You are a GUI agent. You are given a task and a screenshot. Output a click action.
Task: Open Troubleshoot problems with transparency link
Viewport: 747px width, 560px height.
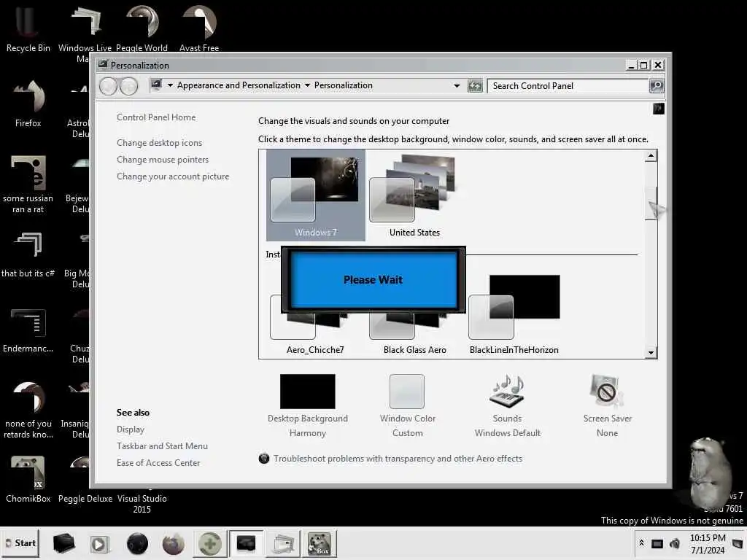pyautogui.click(x=398, y=459)
